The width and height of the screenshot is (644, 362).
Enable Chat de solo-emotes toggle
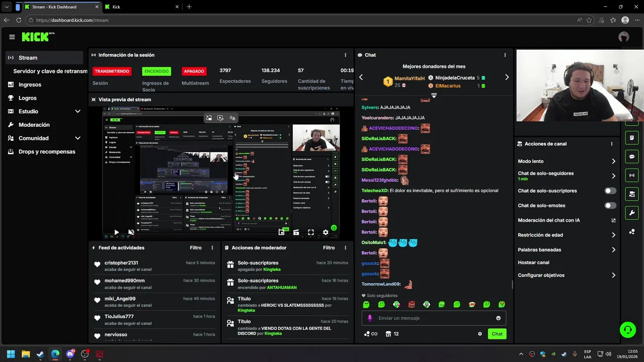[610, 206]
